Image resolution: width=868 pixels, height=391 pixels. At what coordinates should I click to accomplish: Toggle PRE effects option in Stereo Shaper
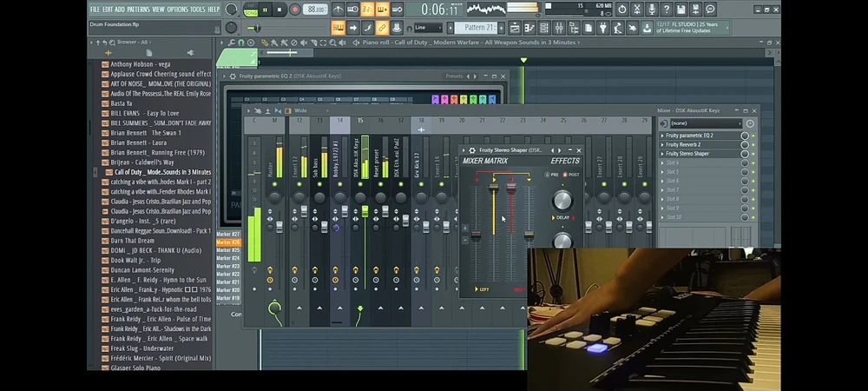coord(549,175)
